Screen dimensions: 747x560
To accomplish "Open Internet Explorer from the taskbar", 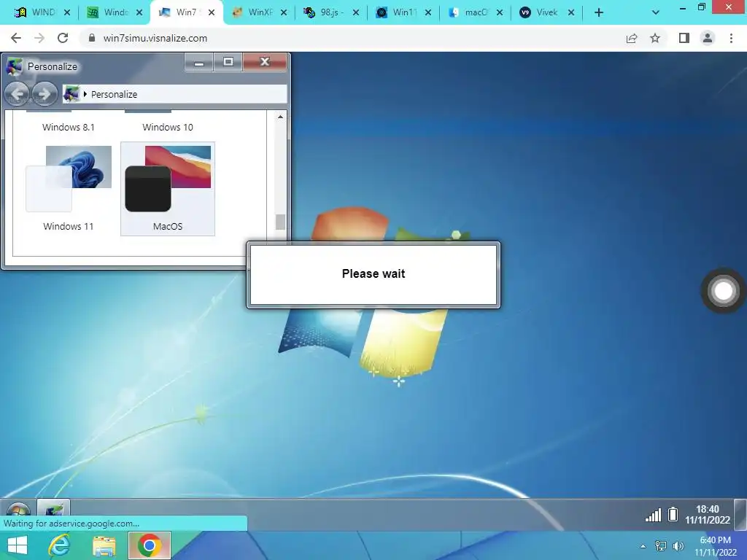I will tap(60, 545).
